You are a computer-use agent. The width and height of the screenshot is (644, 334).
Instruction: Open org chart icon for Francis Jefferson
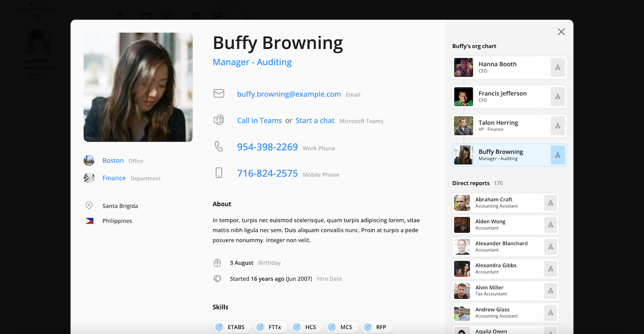558,97
